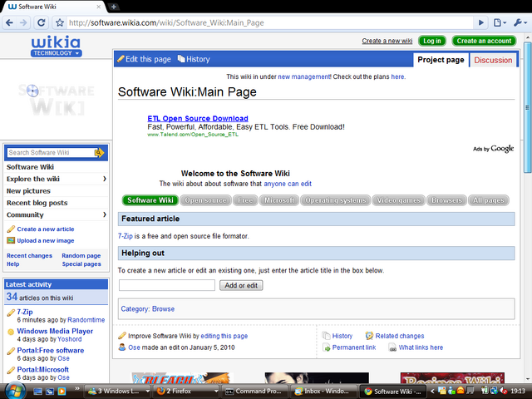The width and height of the screenshot is (532, 399).
Task: Click Create an account button
Action: pyautogui.click(x=484, y=41)
